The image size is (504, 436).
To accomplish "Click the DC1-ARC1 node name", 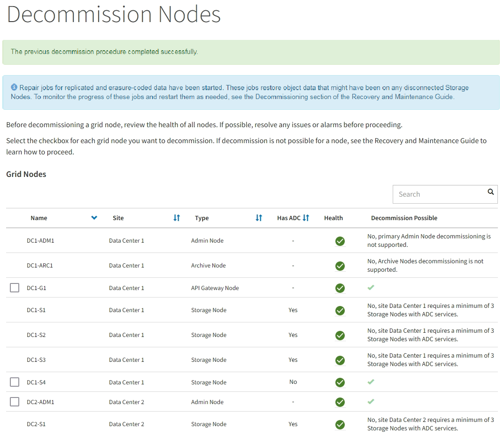I will click(40, 266).
